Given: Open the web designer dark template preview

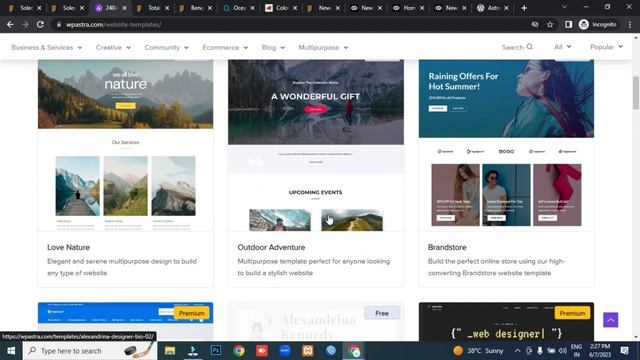Looking at the screenshot, I should (506, 322).
